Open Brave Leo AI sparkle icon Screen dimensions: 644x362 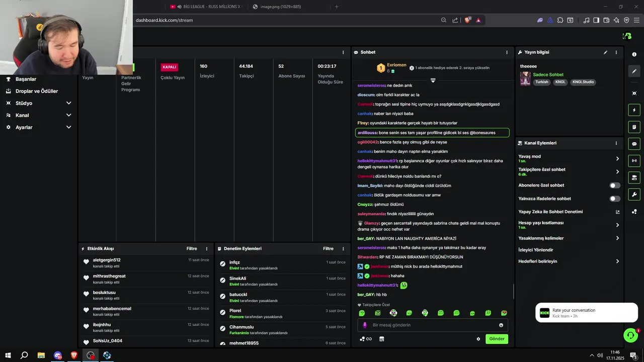click(x=616, y=20)
